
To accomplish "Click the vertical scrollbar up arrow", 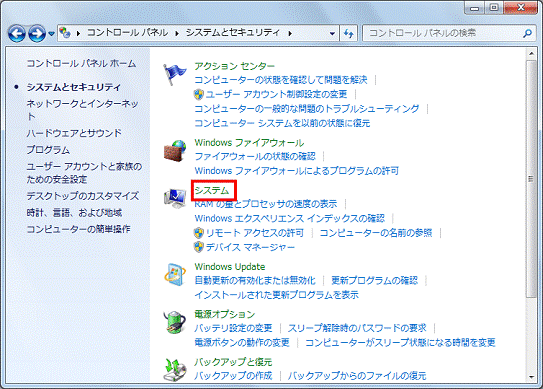I will pyautogui.click(x=531, y=54).
